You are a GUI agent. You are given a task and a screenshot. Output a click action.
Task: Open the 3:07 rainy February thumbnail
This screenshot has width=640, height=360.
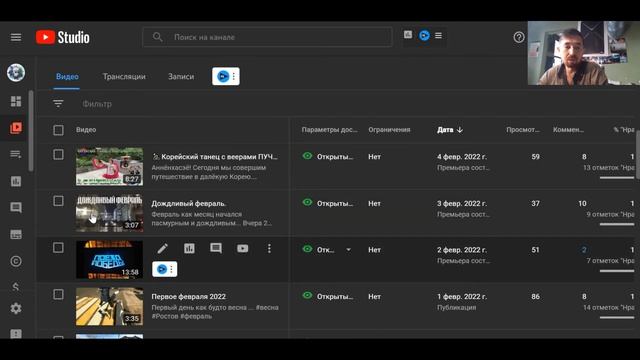pos(109,213)
